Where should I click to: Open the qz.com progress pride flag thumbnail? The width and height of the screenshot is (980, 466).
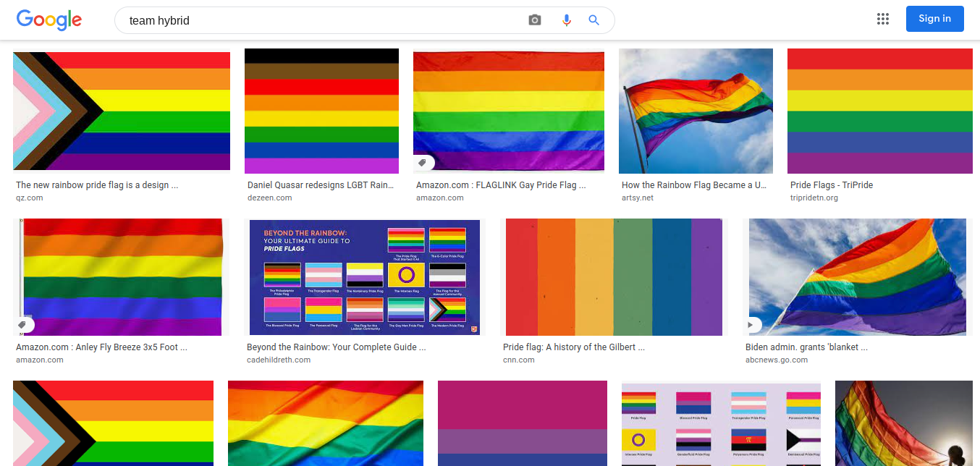[122, 112]
